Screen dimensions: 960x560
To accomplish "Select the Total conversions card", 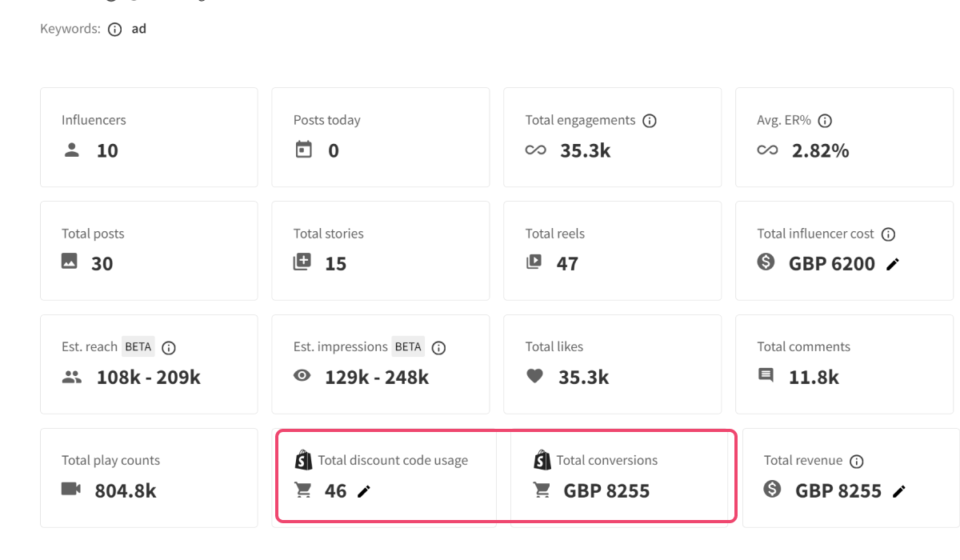I will click(x=622, y=476).
